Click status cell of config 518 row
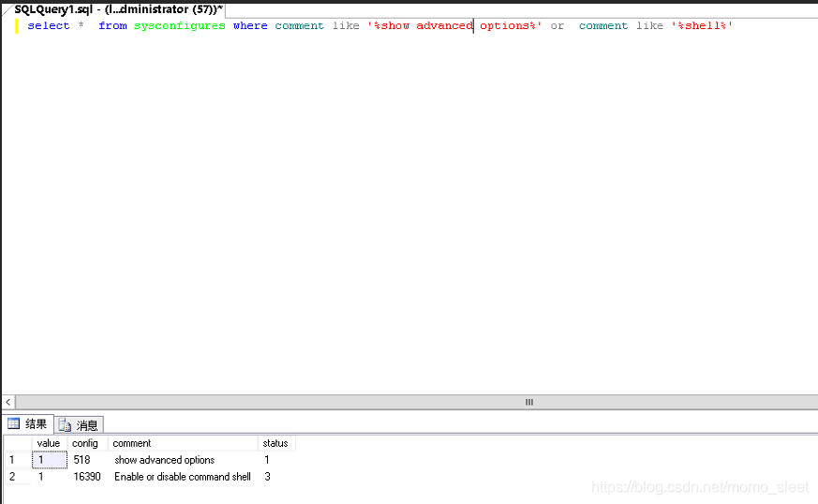The height and width of the screenshot is (504, 818). coord(276,460)
